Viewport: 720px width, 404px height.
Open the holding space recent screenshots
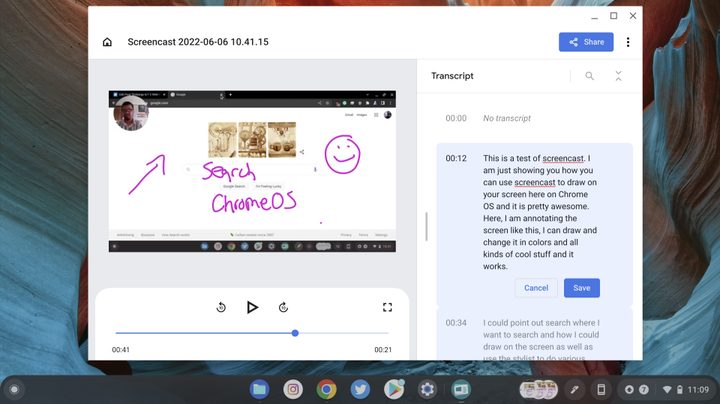538,390
